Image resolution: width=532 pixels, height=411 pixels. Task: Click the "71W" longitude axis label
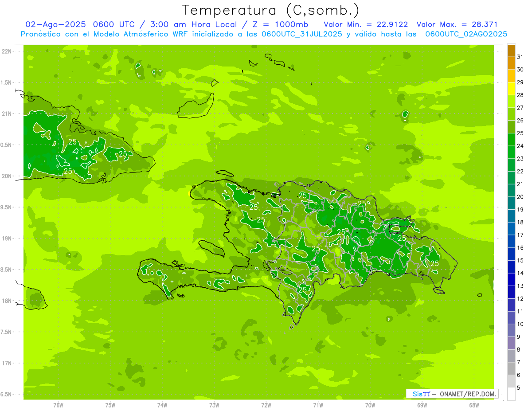coord(318,405)
